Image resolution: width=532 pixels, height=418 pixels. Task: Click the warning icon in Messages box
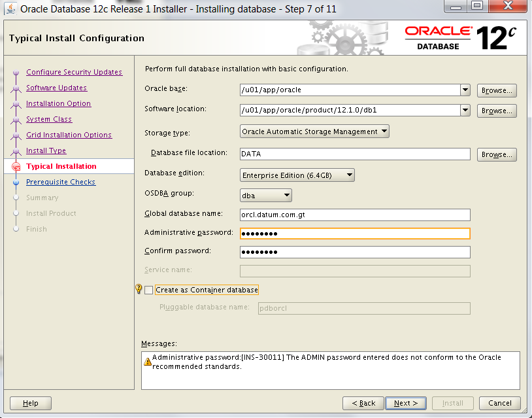(x=147, y=362)
